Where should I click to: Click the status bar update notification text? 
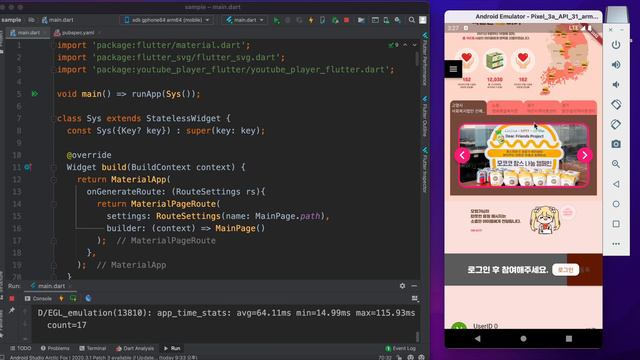pyautogui.click(x=104, y=358)
